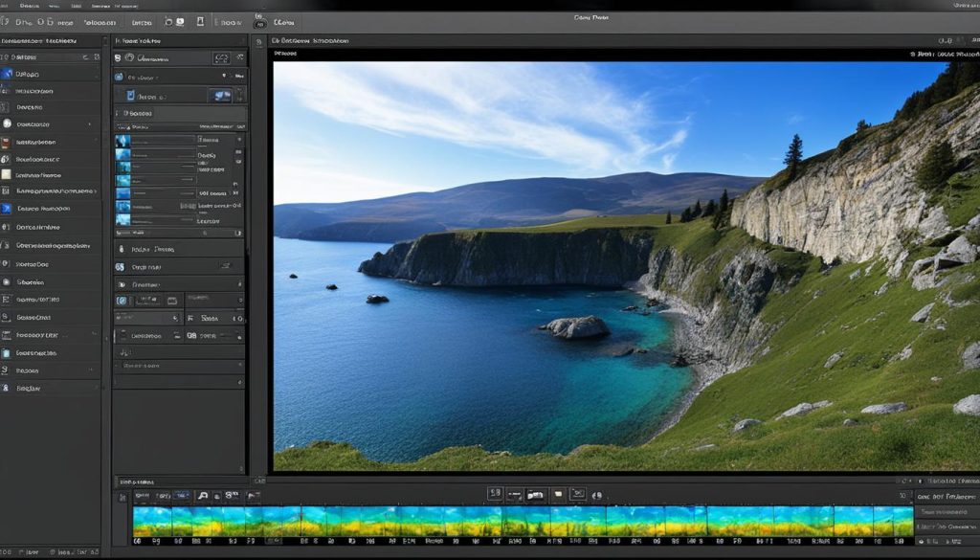Click the dash button in the center playback controls
Image resolution: width=980 pixels, height=560 pixels.
pyautogui.click(x=514, y=495)
